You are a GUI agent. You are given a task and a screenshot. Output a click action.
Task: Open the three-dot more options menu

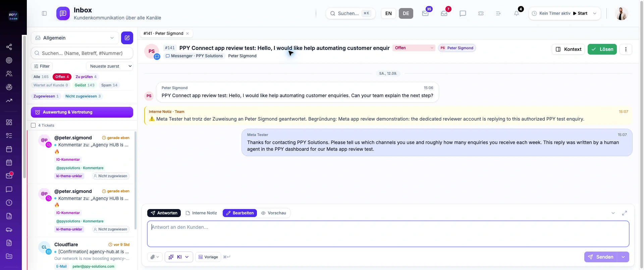tap(626, 49)
